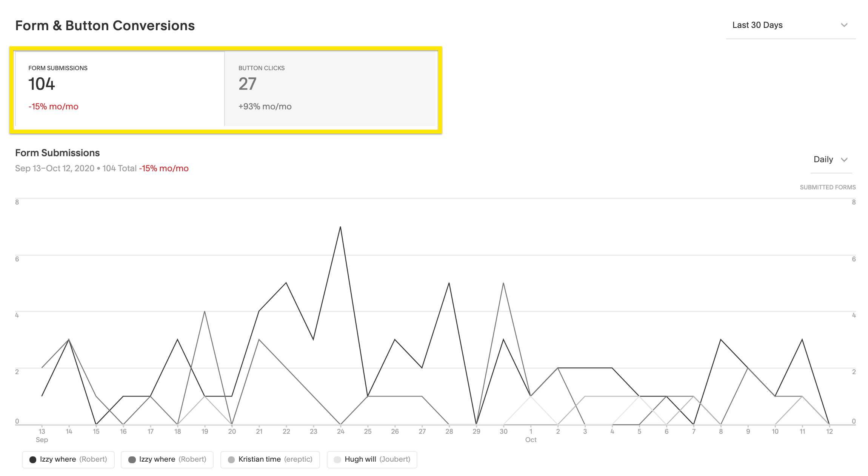Click the +93% mo/mo text under 27
The height and width of the screenshot is (476, 868).
(x=265, y=107)
